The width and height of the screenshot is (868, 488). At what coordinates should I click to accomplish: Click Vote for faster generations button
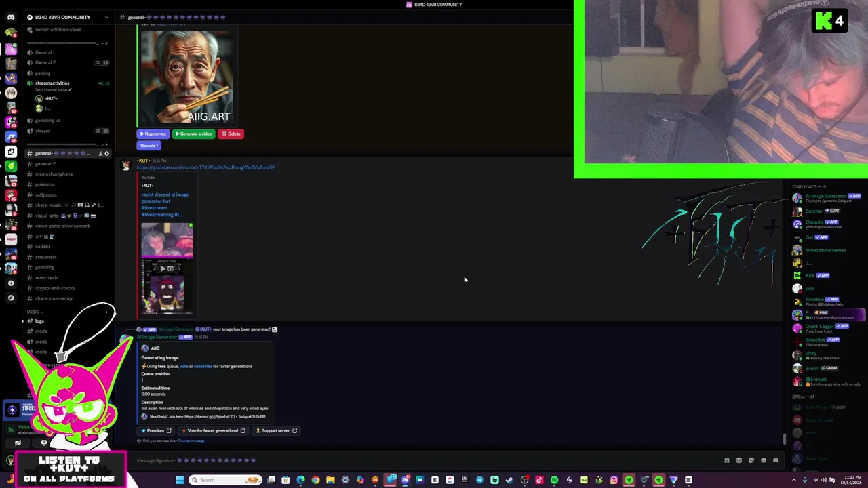click(214, 430)
